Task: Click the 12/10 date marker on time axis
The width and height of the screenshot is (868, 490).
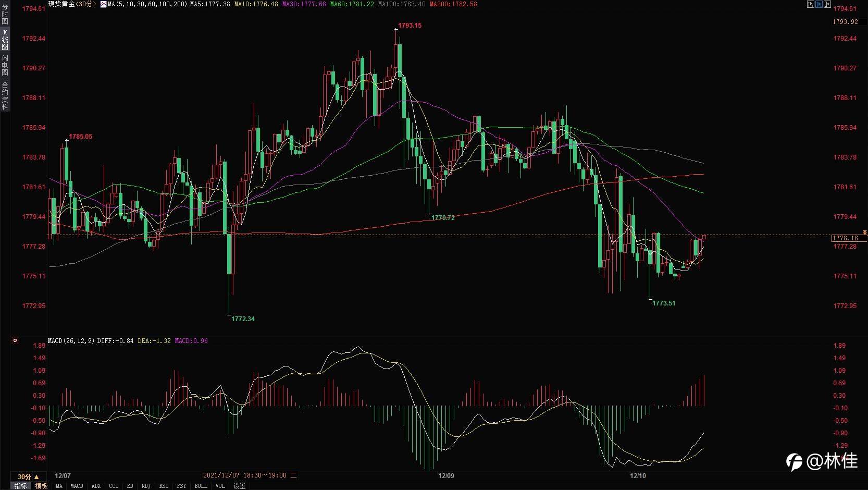Action: coord(638,476)
